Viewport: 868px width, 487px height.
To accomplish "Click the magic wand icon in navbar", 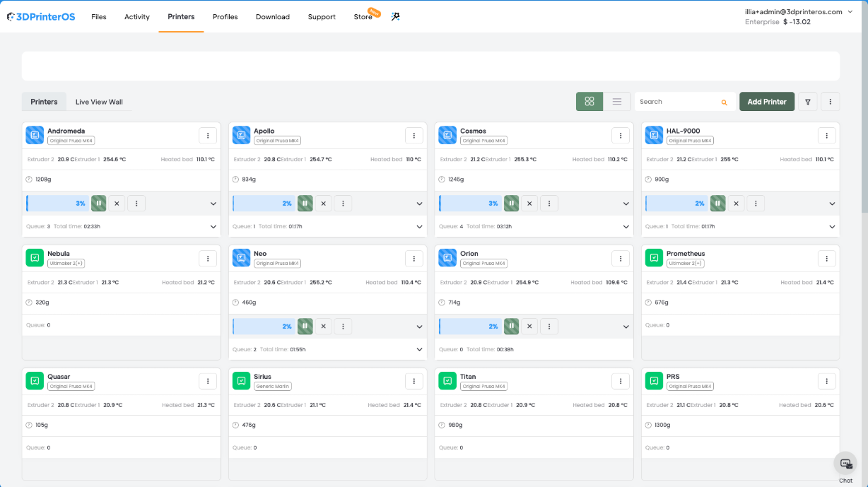I will 396,16.
